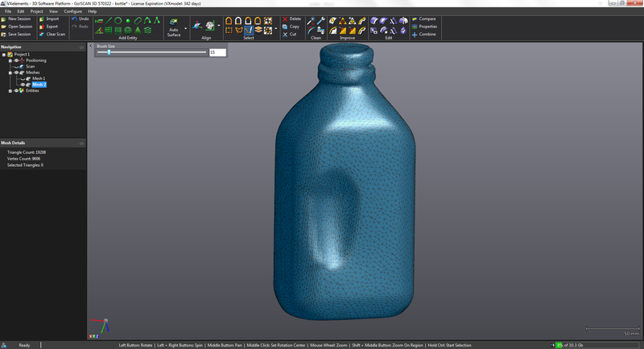
Task: Collapse the Navigation panel
Action: [x=81, y=48]
